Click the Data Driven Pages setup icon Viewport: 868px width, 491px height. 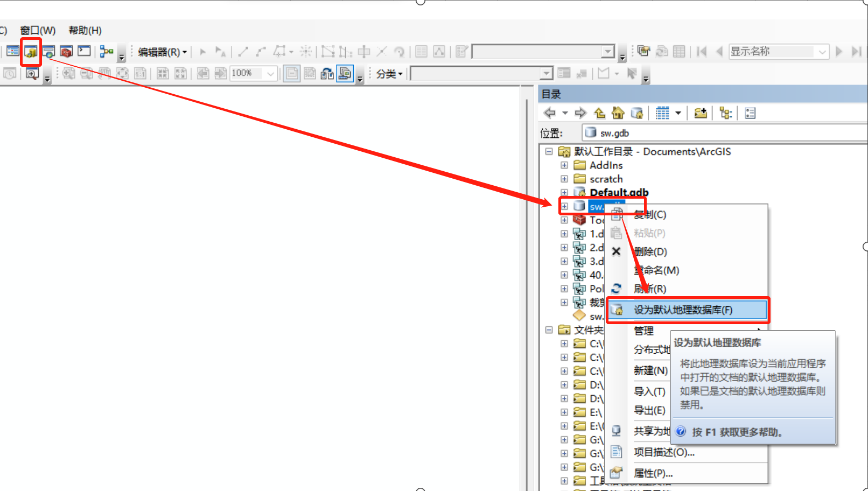(x=643, y=51)
